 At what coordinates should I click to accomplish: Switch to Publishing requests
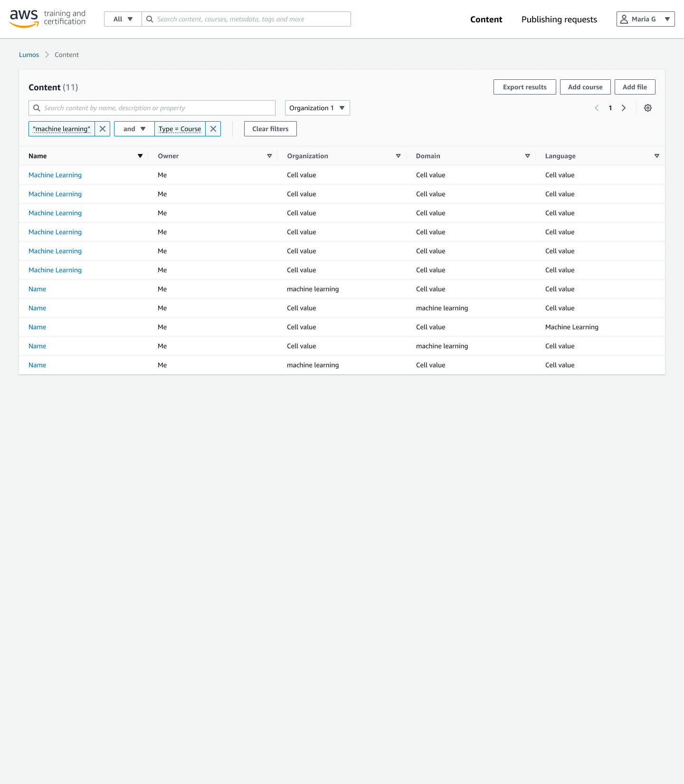559,19
